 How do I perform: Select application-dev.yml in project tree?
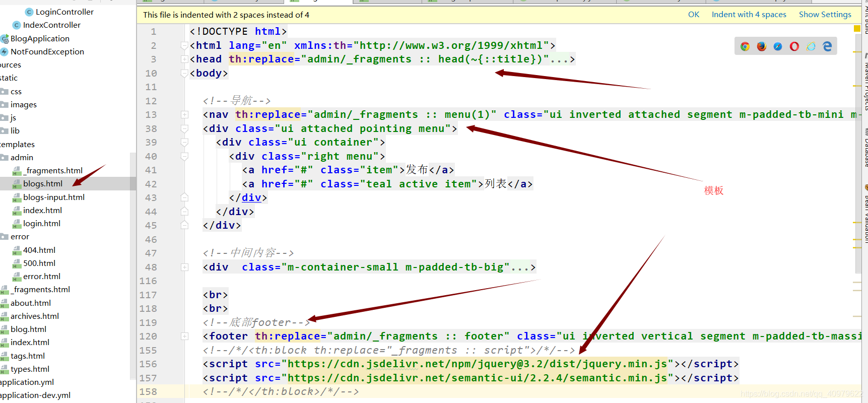pyautogui.click(x=35, y=395)
